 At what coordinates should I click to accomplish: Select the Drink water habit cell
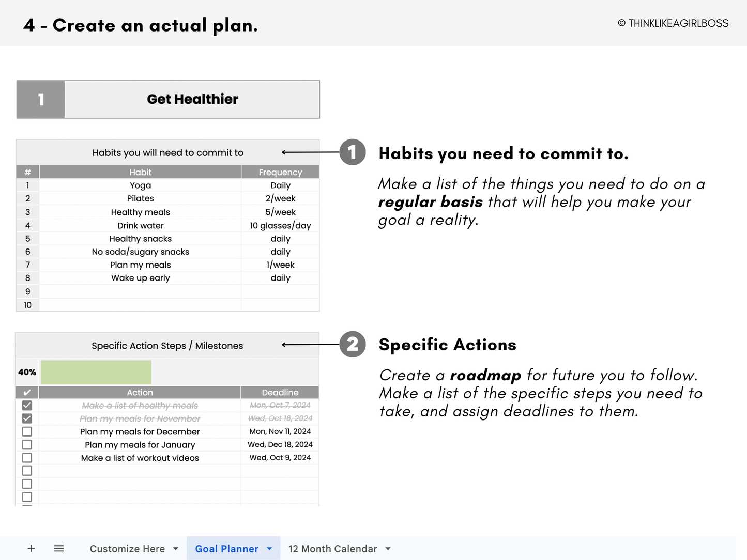point(140,225)
